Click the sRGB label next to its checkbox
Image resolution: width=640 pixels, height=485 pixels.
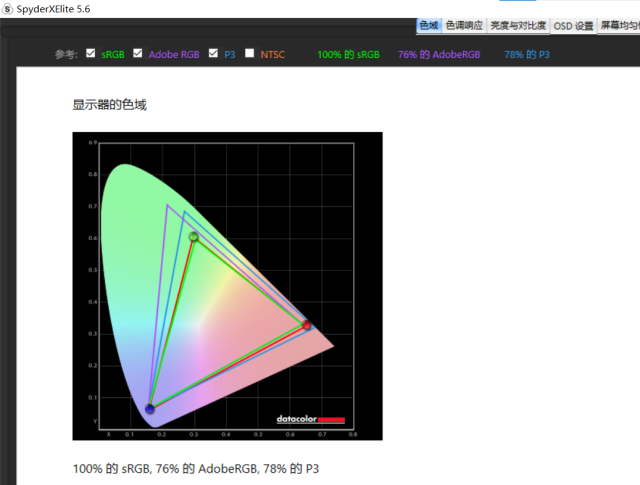pyautogui.click(x=113, y=54)
